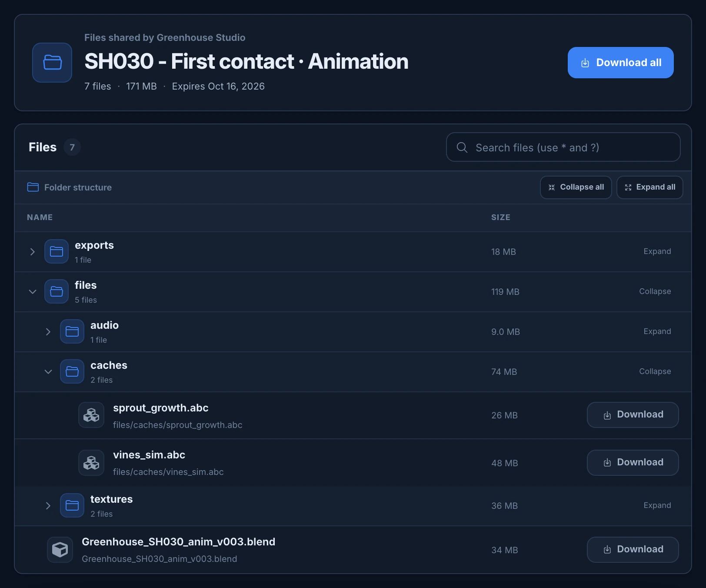This screenshot has height=588, width=706.
Task: Click the exports folder name
Action: (94, 245)
